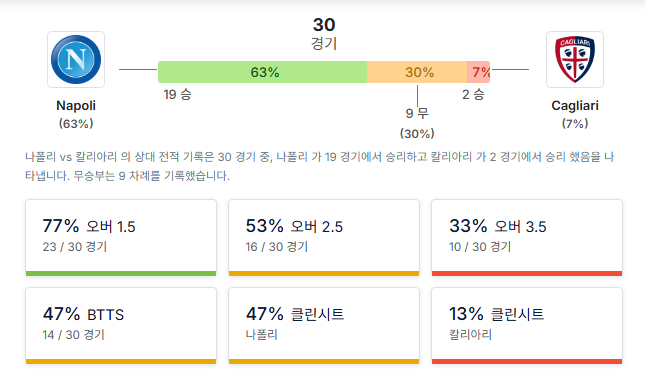Image resolution: width=645 pixels, height=381 pixels.
Task: Click the 30 경기 total matches heading
Action: tap(324, 34)
